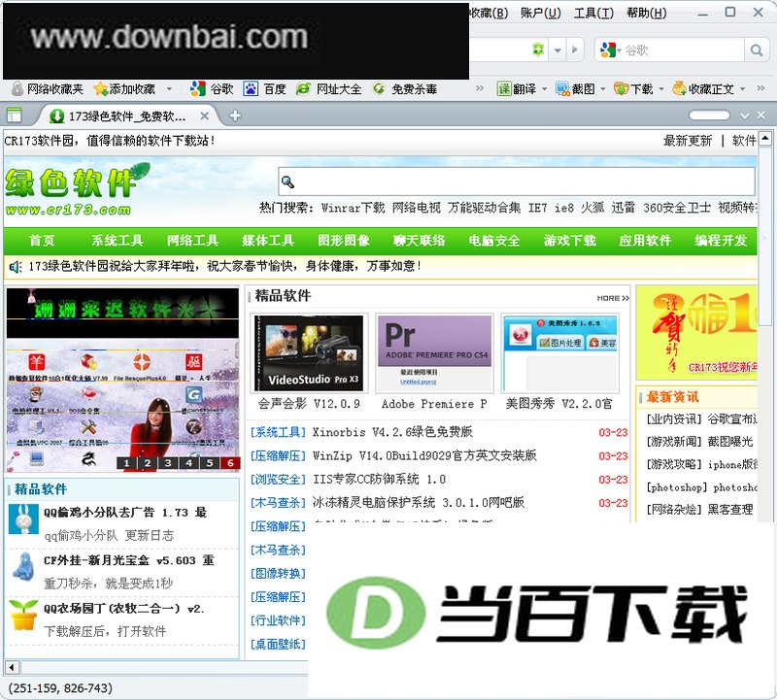
Task: Click the 免费杀毒 bookmark
Action: (405, 89)
